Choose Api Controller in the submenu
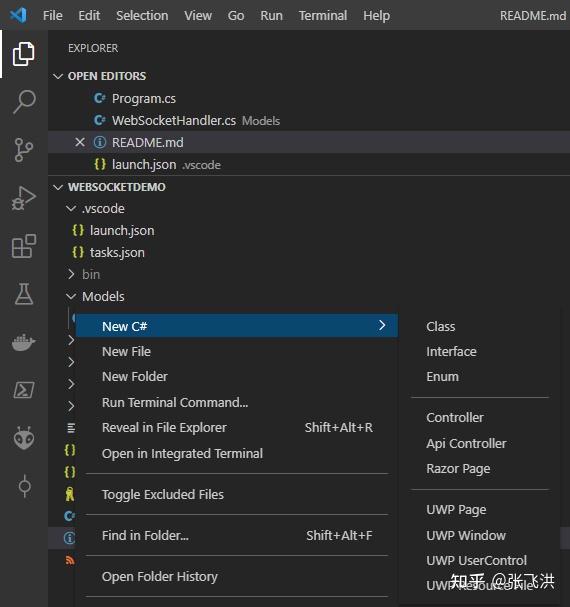The image size is (570, 607). (x=466, y=444)
